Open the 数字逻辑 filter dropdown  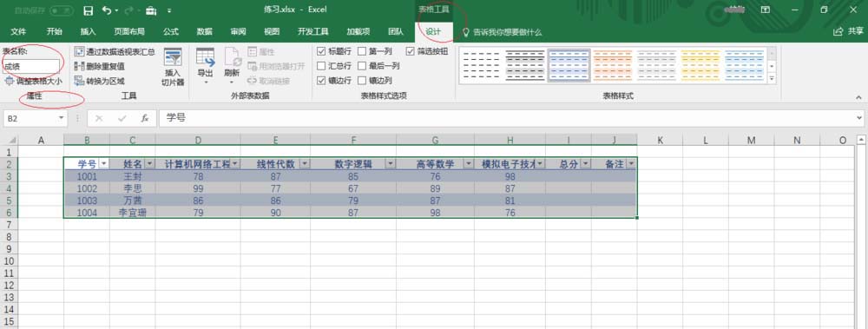click(x=391, y=164)
